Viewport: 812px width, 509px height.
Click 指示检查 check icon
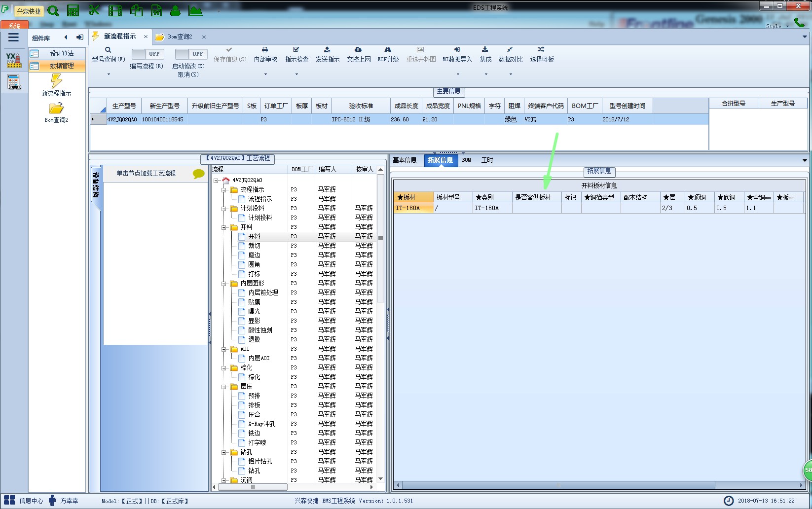pyautogui.click(x=296, y=50)
